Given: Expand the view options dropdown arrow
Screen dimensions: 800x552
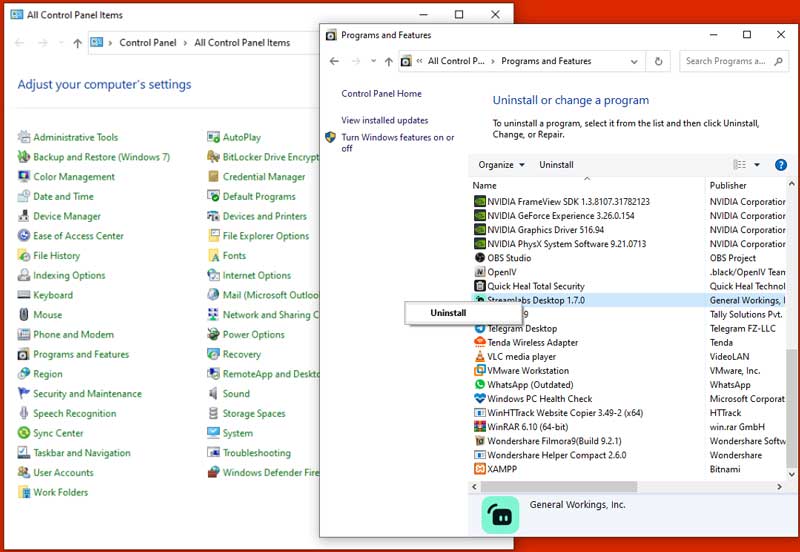Looking at the screenshot, I should click(757, 165).
